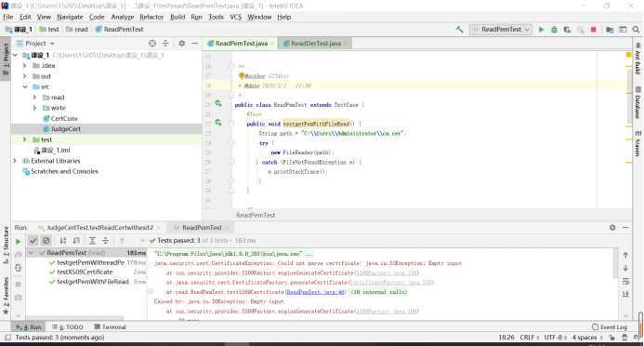Screen dimensions: 644x346
Task: Click the yellow inspection status indicator
Action: 628,55
